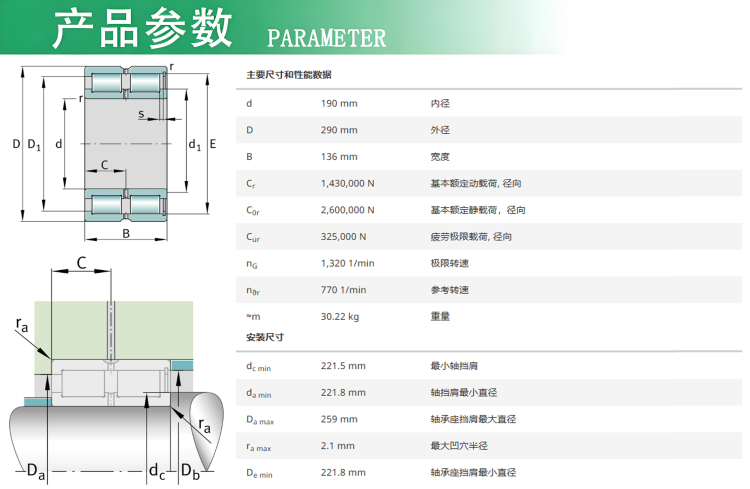Click the Da max symbol in the table
750x489 pixels.
point(260,421)
